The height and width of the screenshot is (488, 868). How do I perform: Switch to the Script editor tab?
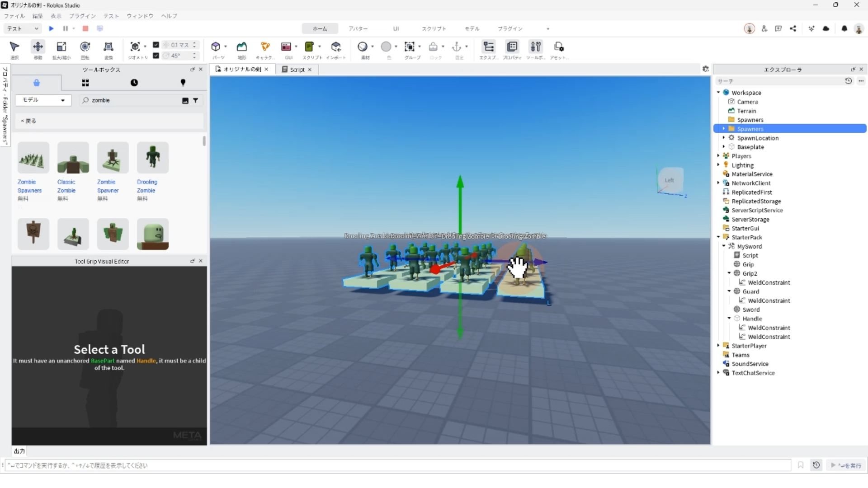(297, 70)
